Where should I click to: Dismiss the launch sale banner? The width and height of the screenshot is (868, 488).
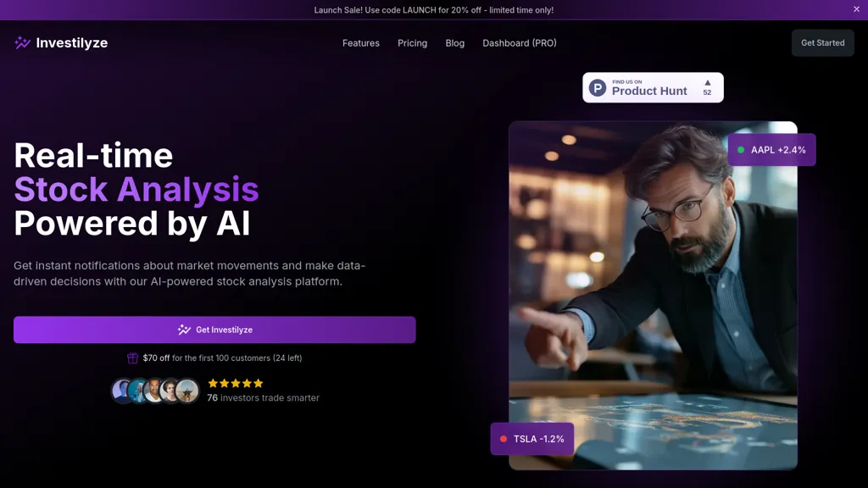856,9
